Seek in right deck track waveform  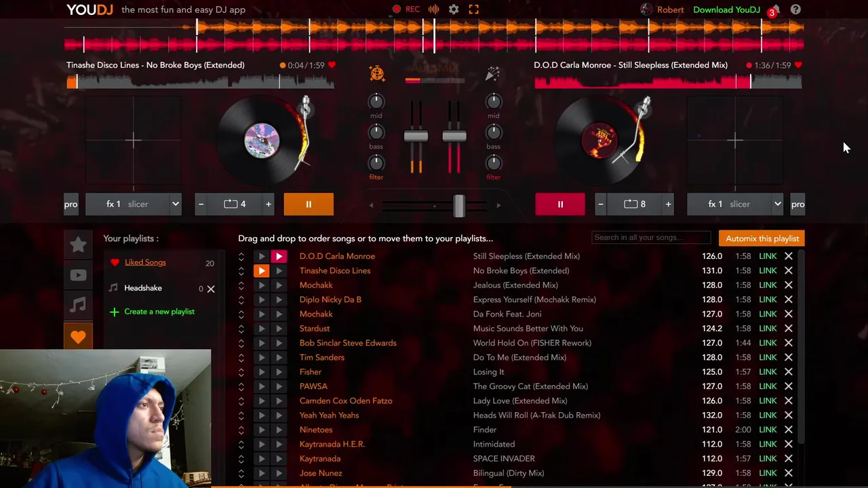tap(668, 82)
